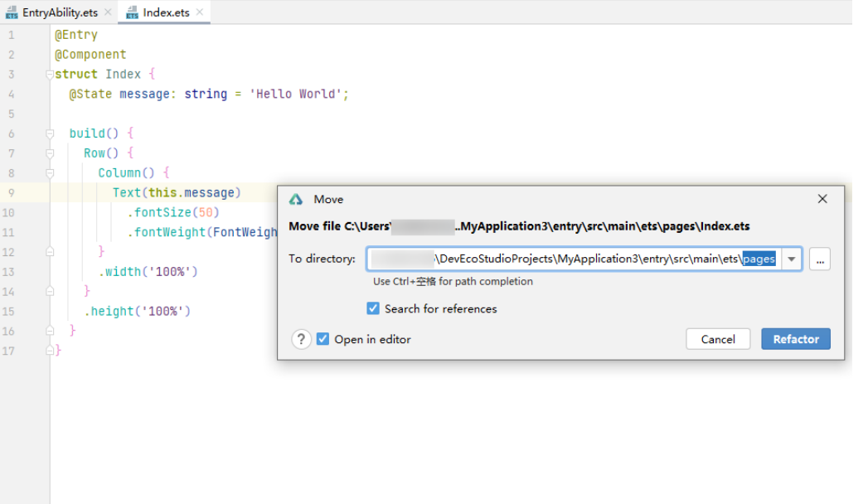
Task: Collapse the struct Index code block
Action: [50, 75]
